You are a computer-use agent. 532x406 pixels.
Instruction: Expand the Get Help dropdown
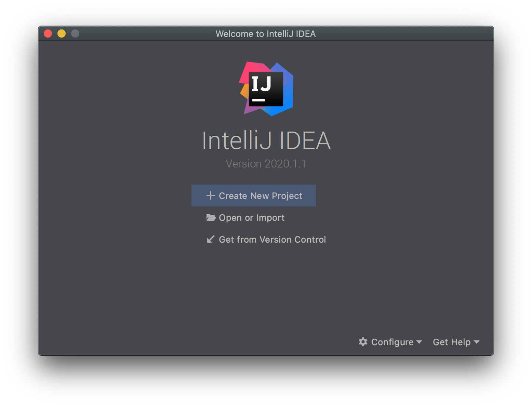pos(456,342)
